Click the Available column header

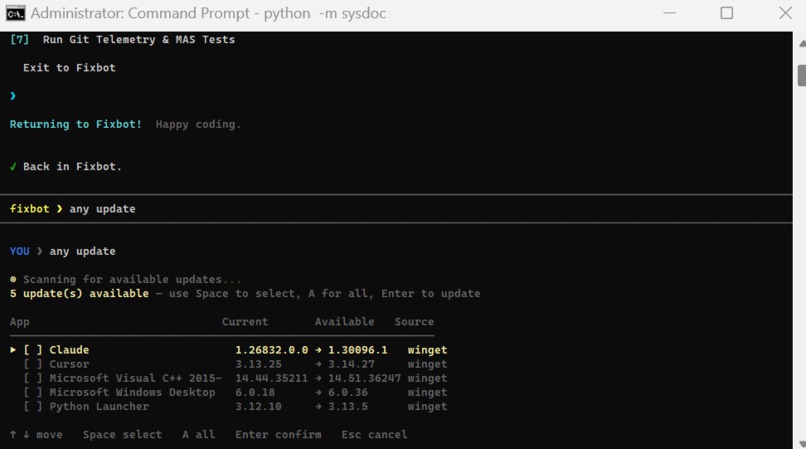point(344,322)
